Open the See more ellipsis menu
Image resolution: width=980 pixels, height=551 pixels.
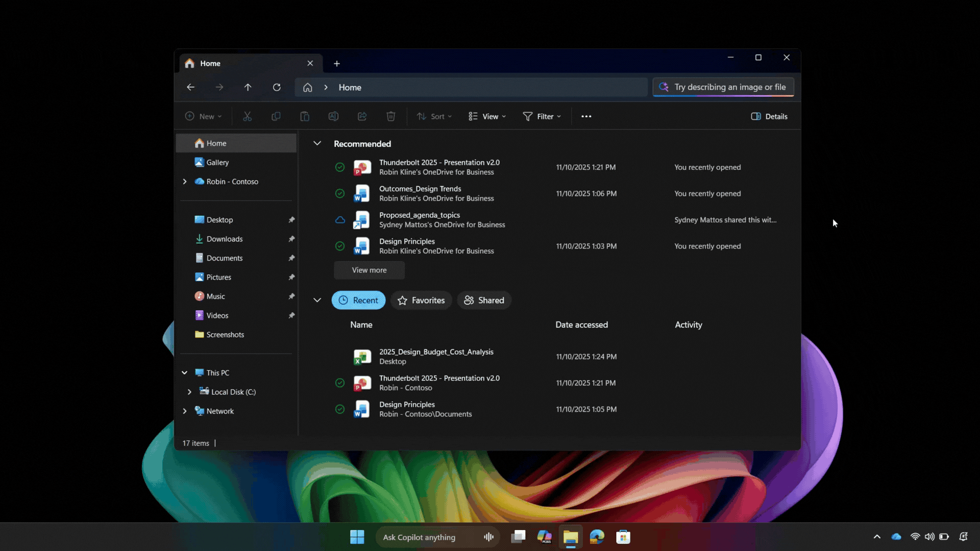pyautogui.click(x=586, y=116)
